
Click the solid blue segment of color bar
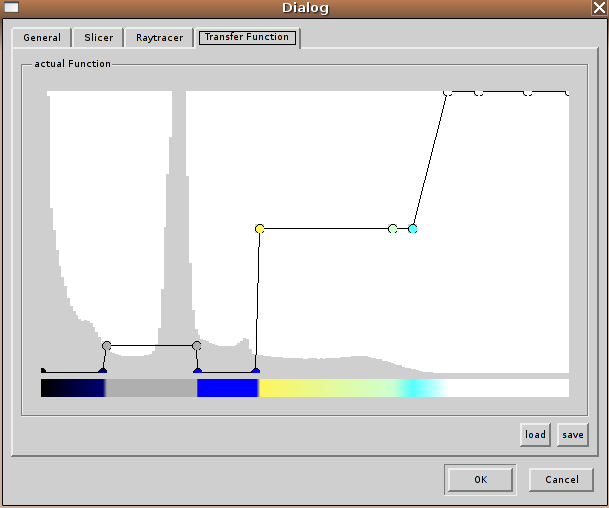(227, 387)
